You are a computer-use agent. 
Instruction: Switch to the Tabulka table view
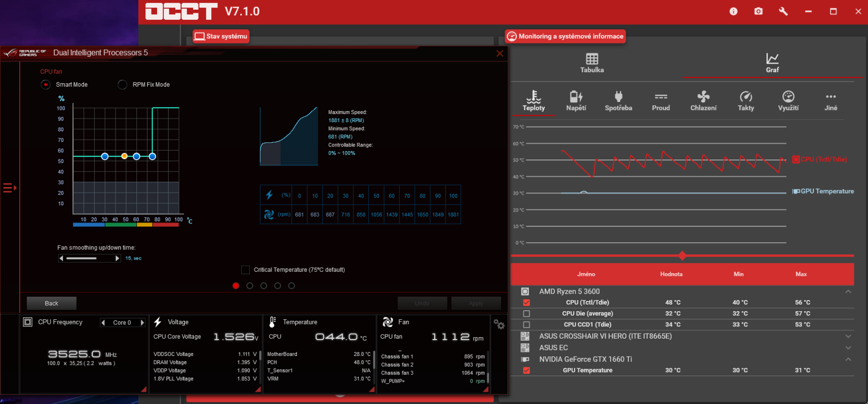(592, 63)
